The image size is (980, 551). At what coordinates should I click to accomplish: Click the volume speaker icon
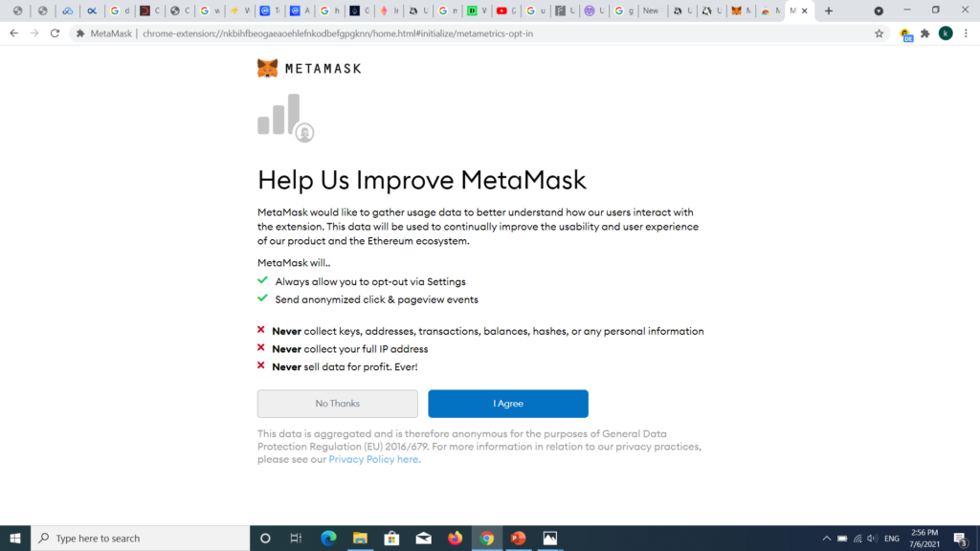click(x=873, y=539)
